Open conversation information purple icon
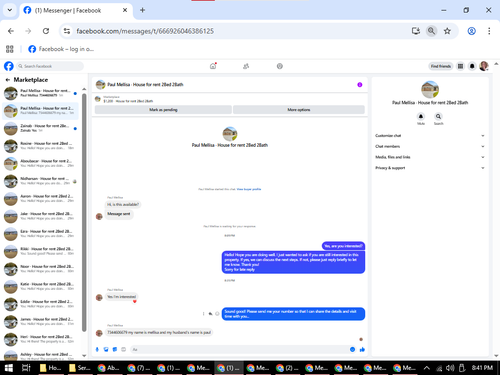 pos(360,85)
